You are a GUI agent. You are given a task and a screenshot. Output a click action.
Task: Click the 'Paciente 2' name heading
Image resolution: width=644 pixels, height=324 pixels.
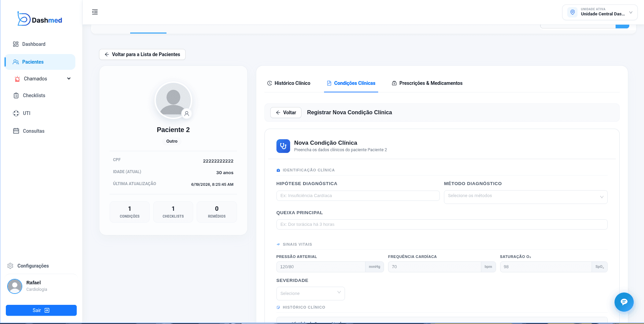click(173, 130)
